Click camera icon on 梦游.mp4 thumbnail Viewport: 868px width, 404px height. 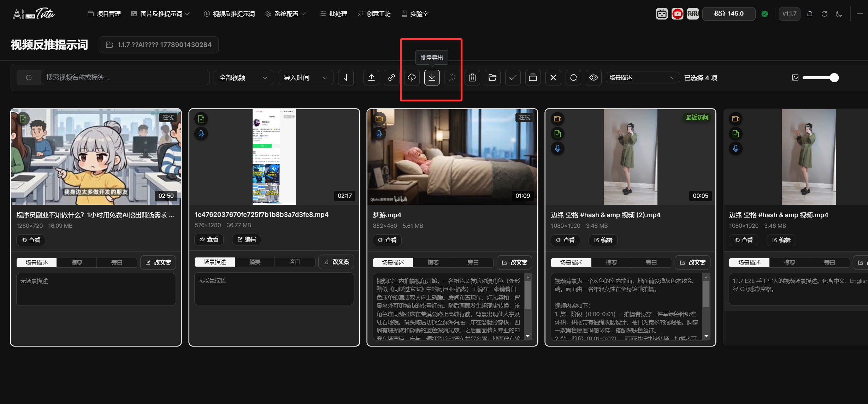coord(379,119)
